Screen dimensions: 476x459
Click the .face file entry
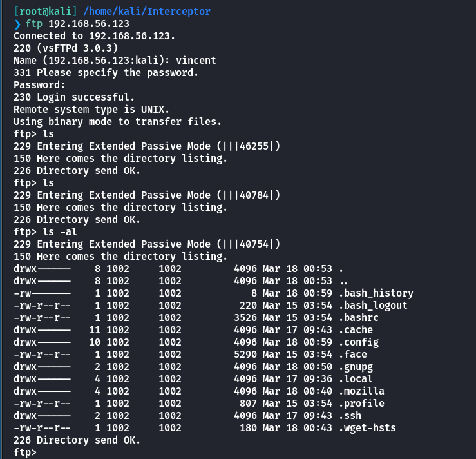pos(353,354)
